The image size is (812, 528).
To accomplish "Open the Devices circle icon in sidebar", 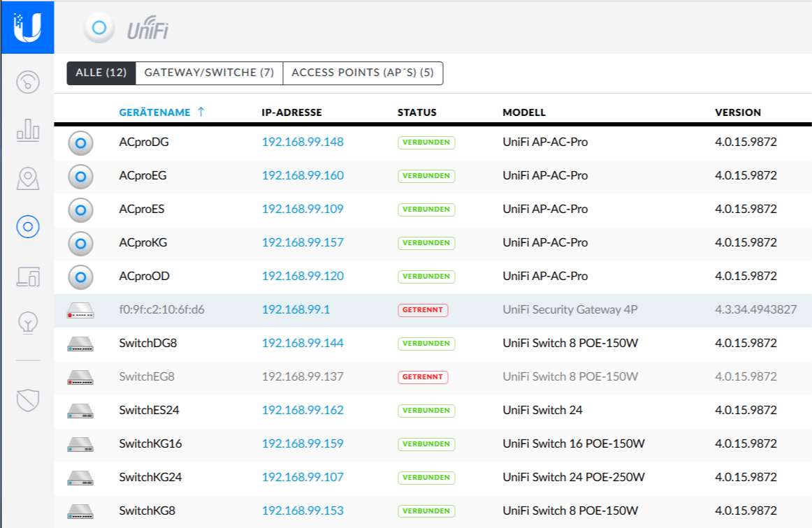I will click(28, 227).
